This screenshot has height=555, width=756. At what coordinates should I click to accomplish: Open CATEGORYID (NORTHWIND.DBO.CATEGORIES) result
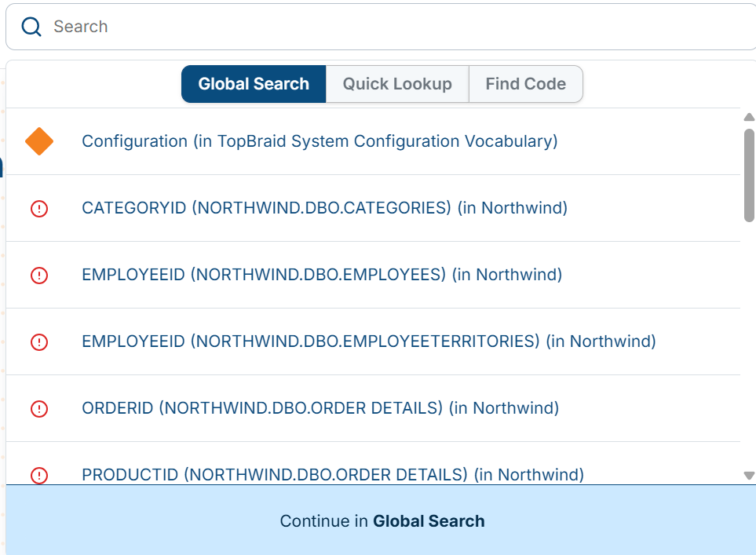click(x=373, y=208)
